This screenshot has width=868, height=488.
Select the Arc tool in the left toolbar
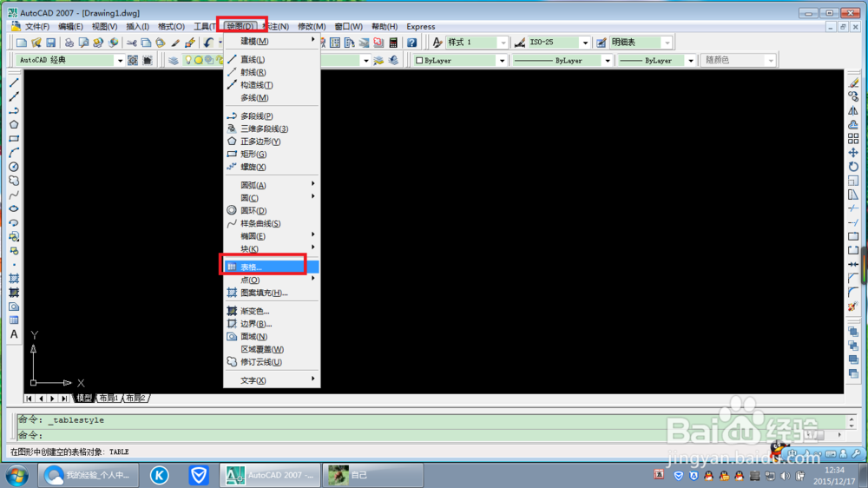click(x=14, y=152)
